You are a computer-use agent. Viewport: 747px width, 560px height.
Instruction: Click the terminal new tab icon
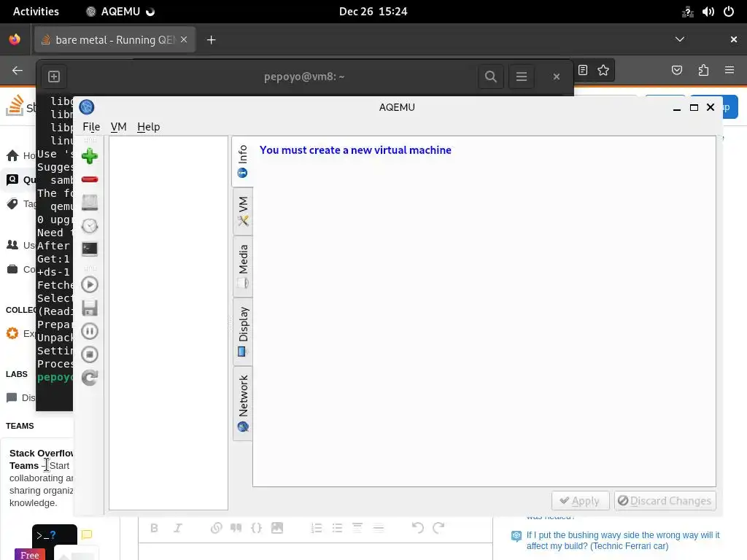point(54,76)
